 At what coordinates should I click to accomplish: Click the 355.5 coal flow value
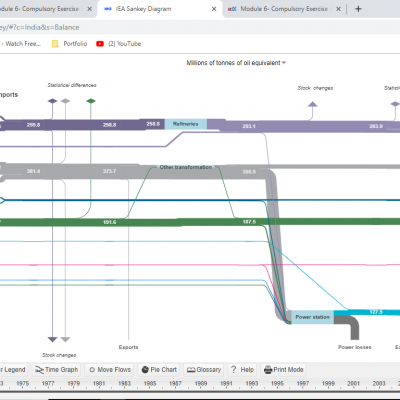click(249, 172)
